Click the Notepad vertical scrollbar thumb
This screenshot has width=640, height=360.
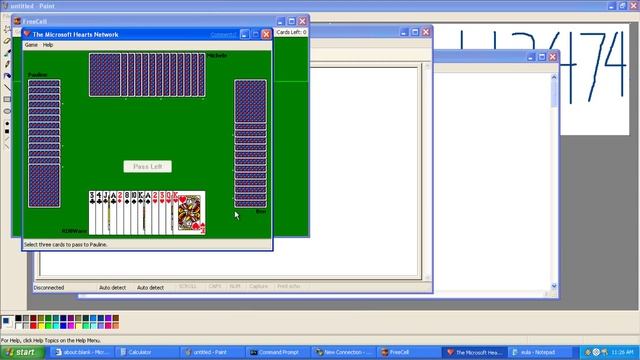[x=554, y=94]
